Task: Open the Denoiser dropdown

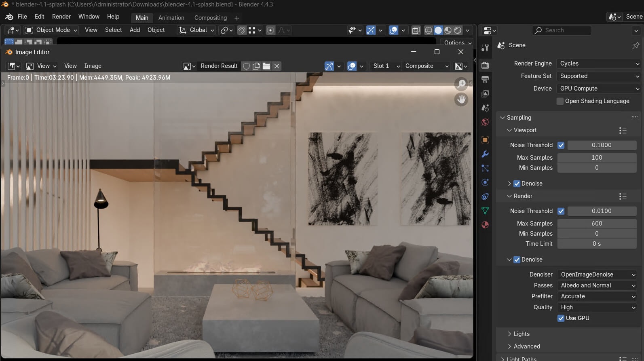Action: click(597, 274)
